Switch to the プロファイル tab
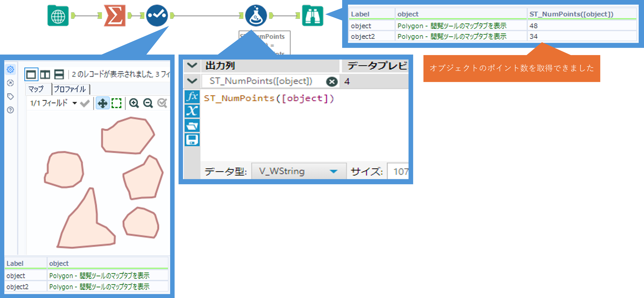Screen dimensions: 644x298 coord(70,89)
